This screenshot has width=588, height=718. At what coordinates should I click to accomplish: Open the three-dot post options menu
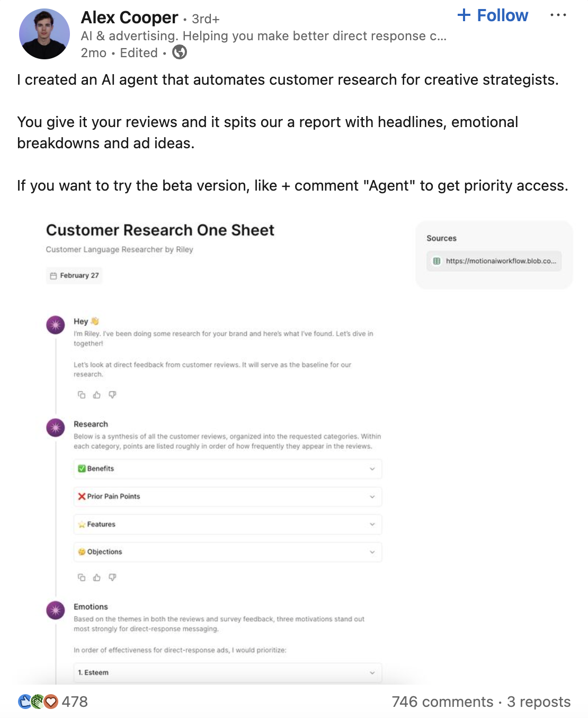click(558, 15)
